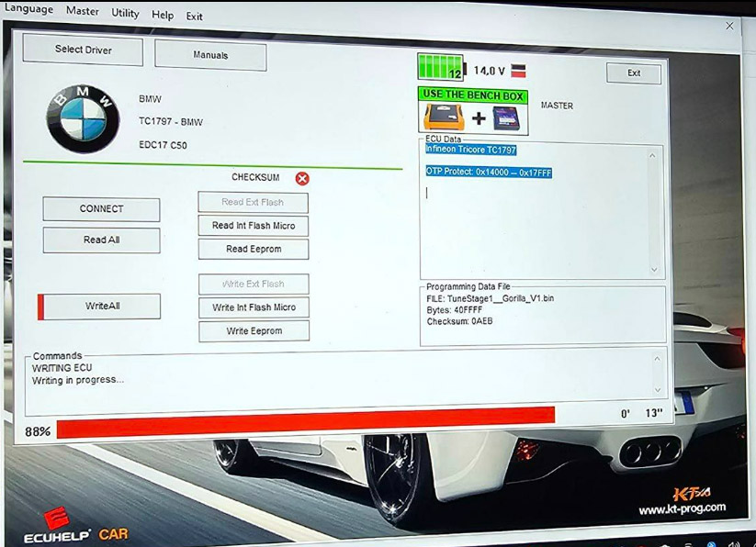The height and width of the screenshot is (547, 756).
Task: Click the down arrow in ECU Data
Action: pos(654,270)
